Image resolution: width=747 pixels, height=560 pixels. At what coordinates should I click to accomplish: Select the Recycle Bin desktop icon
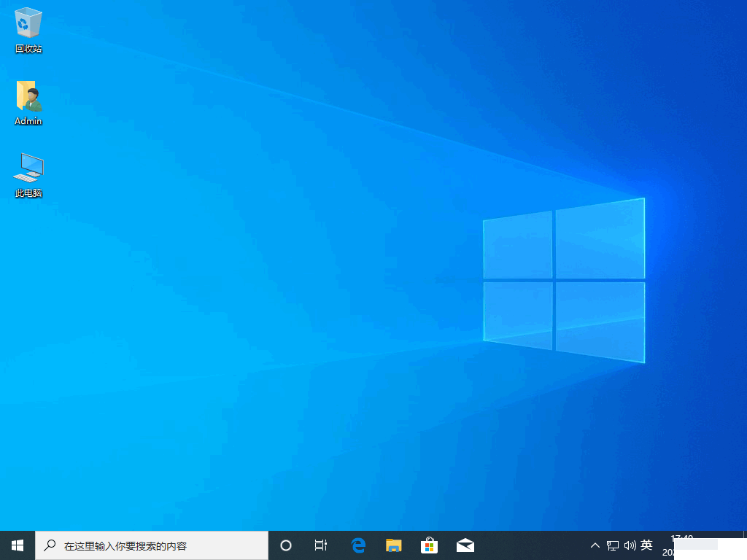(x=28, y=23)
